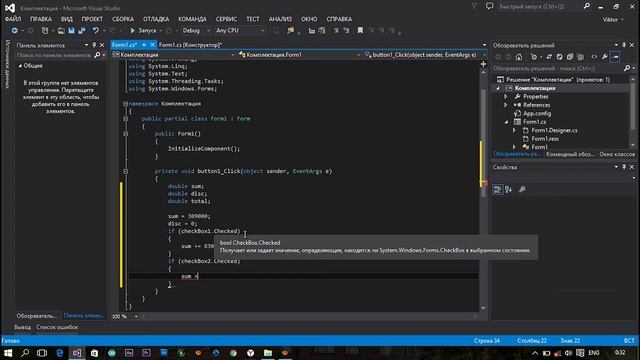Click the Save file toolbar icon
The height and width of the screenshot is (360, 640).
tap(71, 31)
